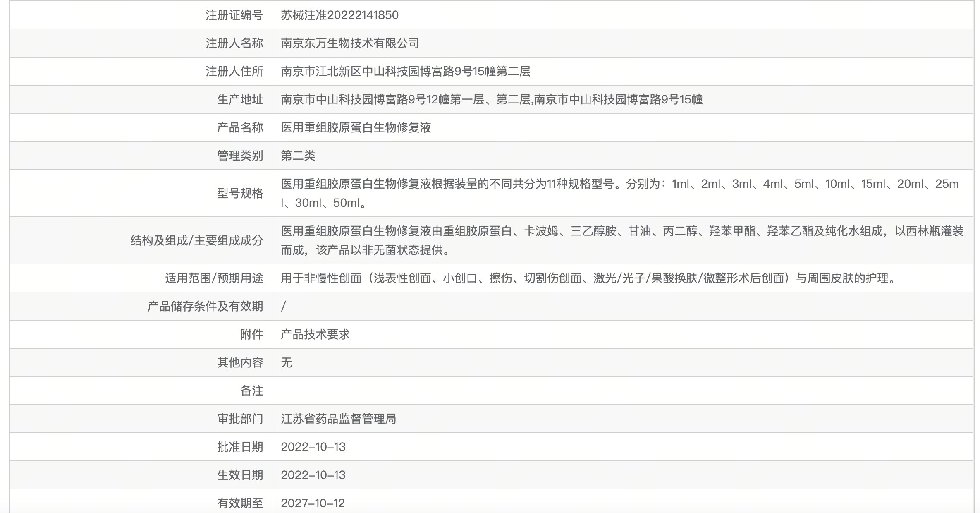Click the 附件 label
This screenshot has height=513, width=980.
tap(251, 334)
